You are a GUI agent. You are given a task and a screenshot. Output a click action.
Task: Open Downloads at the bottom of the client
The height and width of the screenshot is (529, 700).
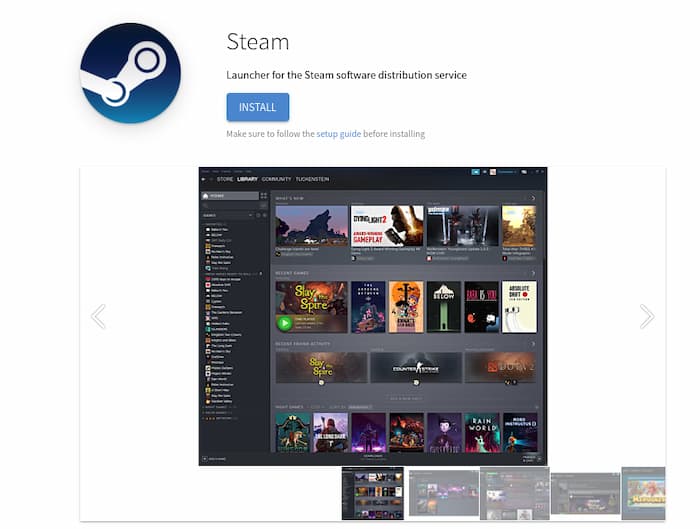tap(373, 457)
